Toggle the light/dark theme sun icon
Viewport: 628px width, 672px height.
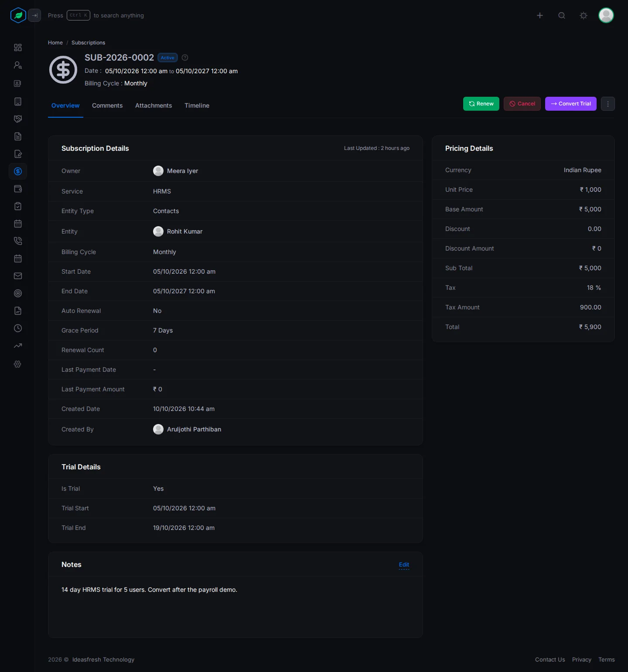click(x=584, y=15)
